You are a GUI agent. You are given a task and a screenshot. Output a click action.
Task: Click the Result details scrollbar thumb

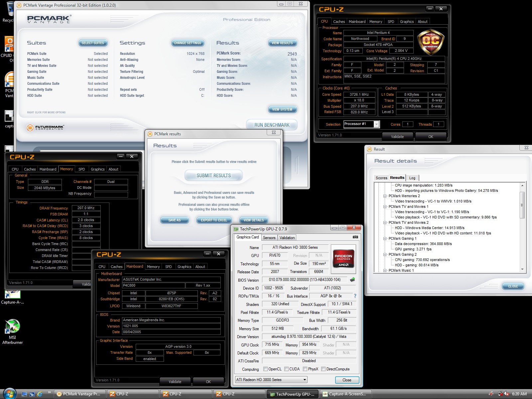522,205
